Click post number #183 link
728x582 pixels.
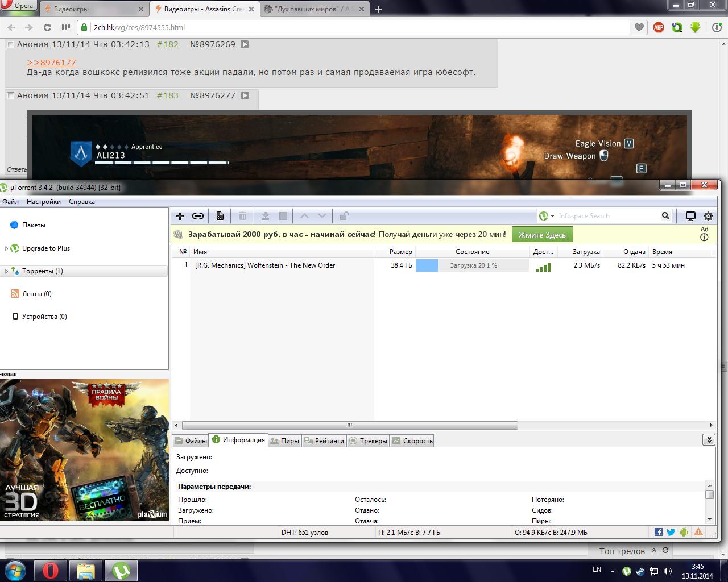click(x=168, y=95)
